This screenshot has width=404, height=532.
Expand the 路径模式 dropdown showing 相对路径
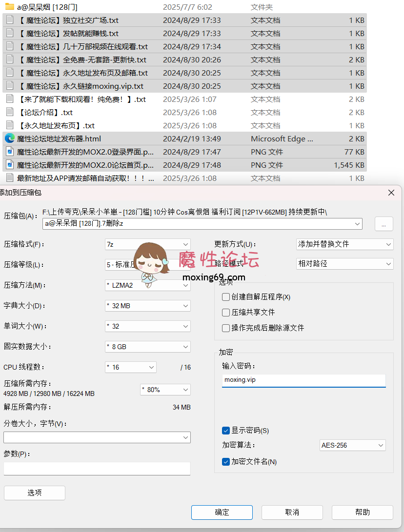point(345,264)
